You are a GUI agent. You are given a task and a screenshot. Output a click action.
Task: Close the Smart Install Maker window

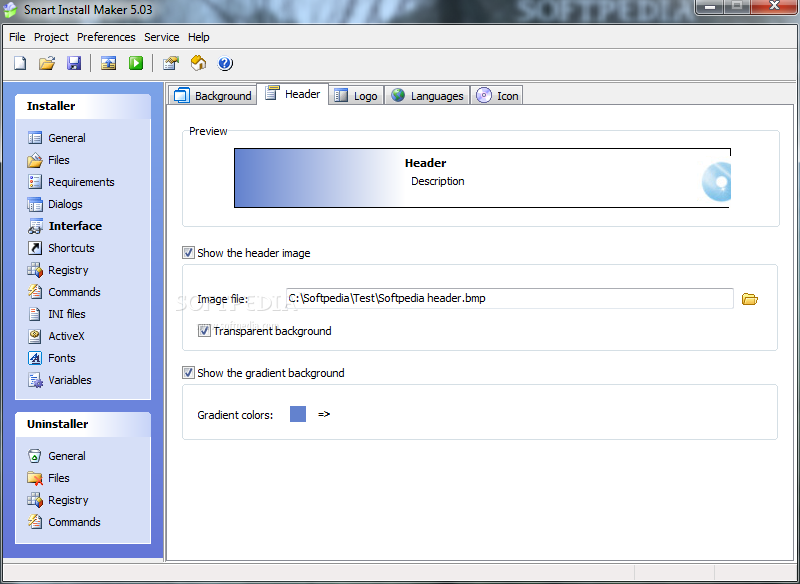[774, 7]
